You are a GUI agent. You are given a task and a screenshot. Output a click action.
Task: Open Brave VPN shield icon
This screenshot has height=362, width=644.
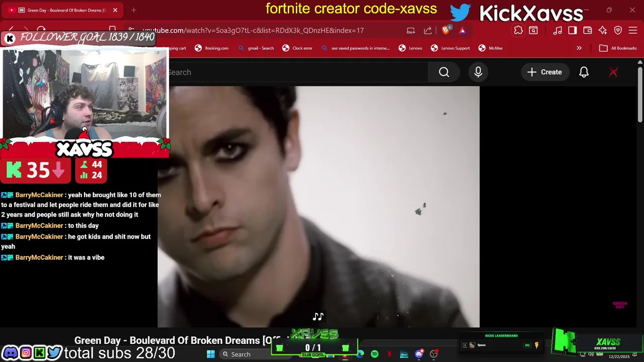pos(618,30)
